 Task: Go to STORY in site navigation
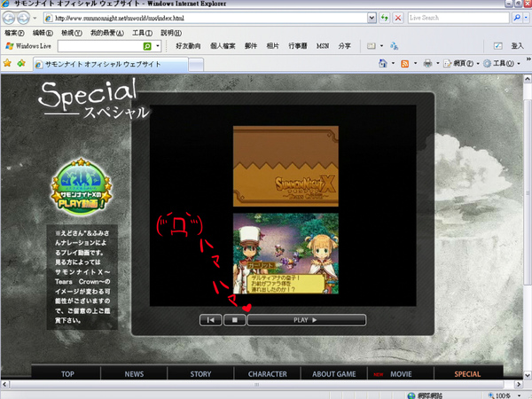point(200,374)
